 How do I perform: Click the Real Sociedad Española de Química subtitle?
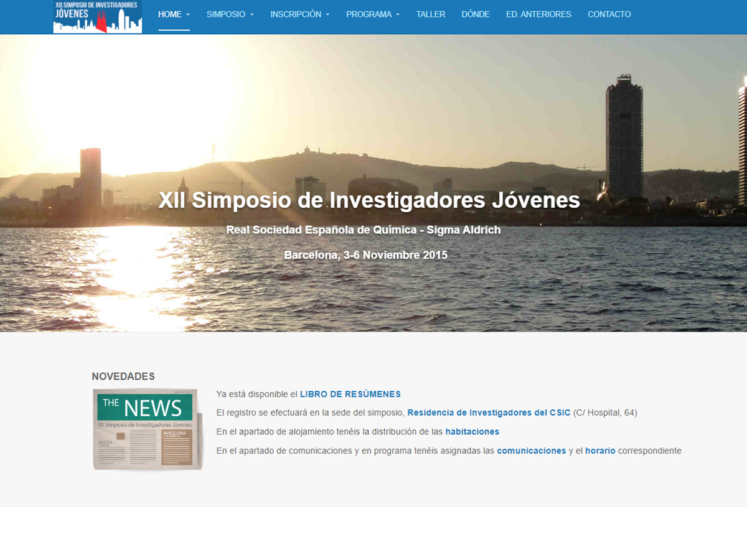363,230
